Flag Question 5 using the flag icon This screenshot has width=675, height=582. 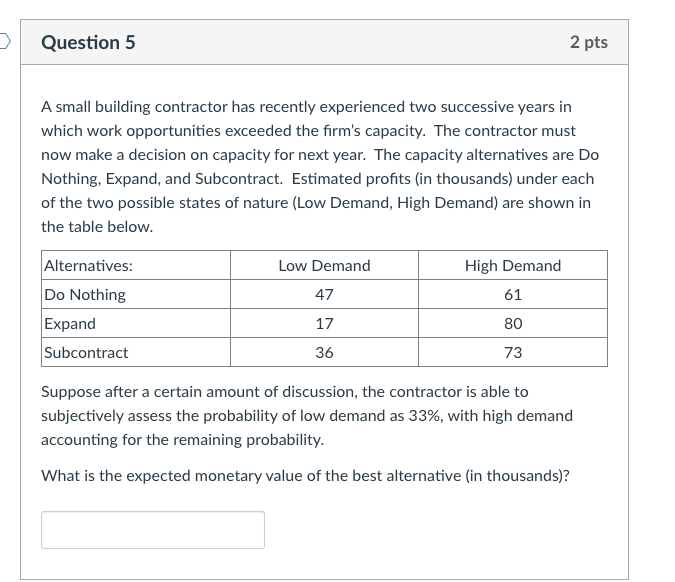(x=4, y=42)
